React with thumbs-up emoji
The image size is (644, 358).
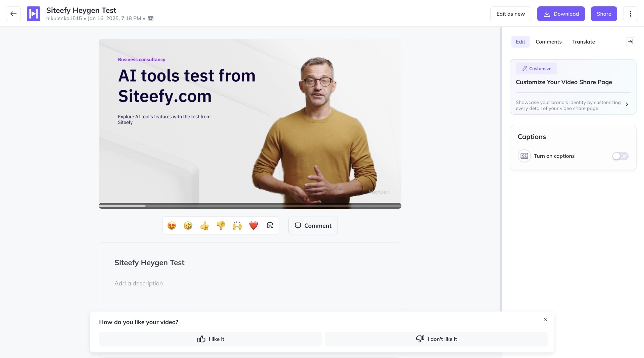(204, 226)
